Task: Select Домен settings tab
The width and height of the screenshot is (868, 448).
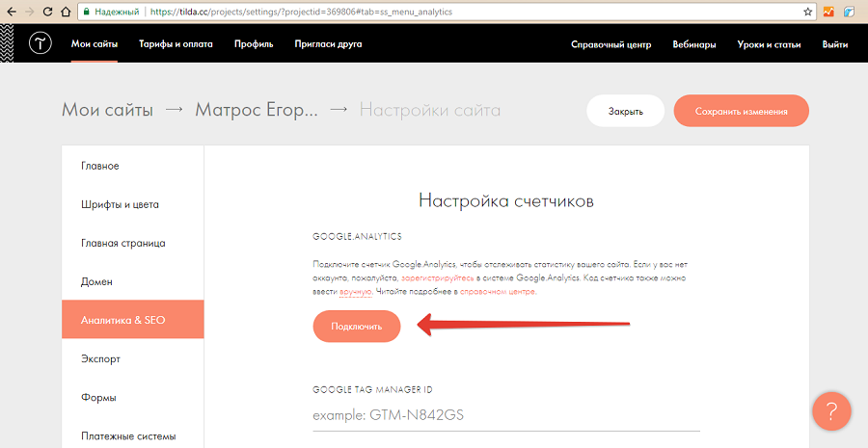Action: click(133, 281)
